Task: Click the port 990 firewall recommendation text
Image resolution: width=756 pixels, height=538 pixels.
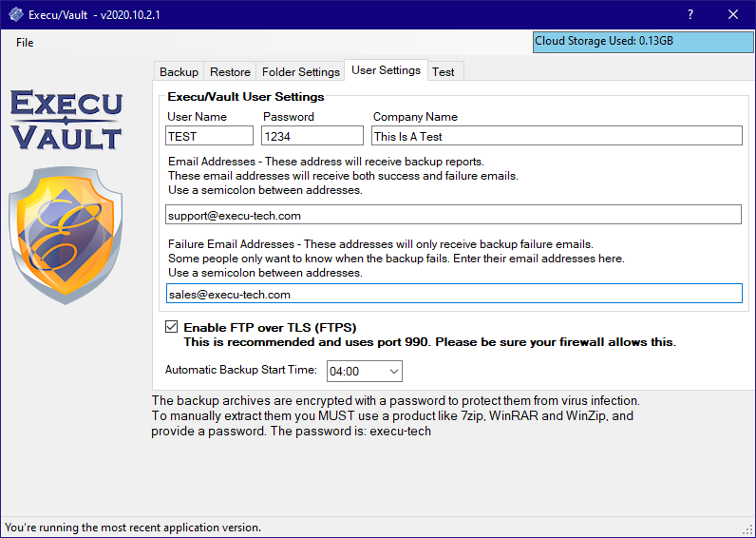Action: [429, 342]
